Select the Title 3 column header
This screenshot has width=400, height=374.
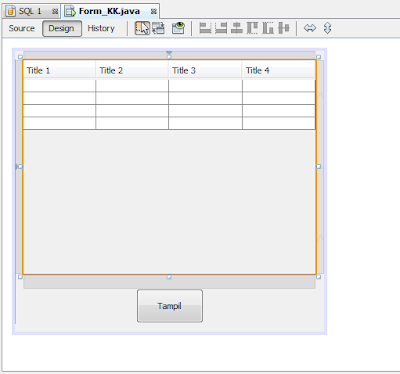pos(205,70)
